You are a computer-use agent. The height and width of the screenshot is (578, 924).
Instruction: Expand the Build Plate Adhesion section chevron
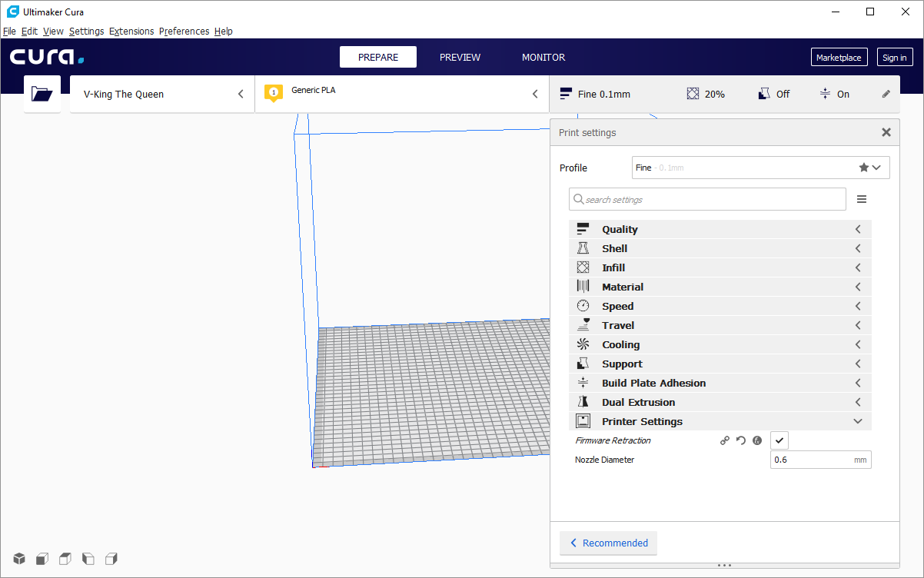tap(858, 383)
